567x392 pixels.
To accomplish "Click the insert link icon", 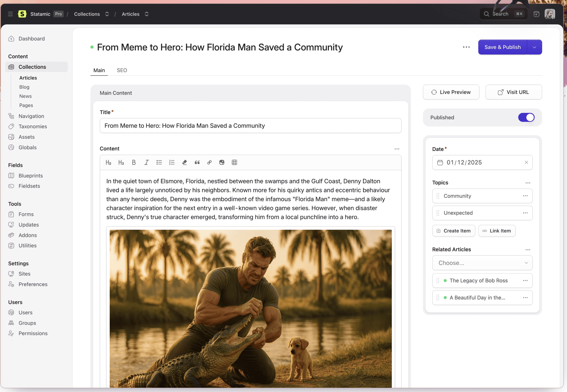I will (209, 162).
